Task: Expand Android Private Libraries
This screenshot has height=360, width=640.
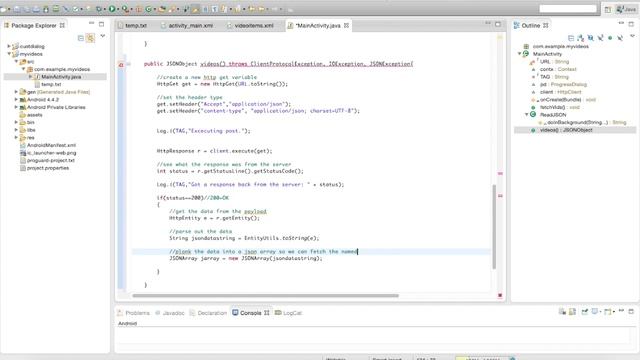Action: pos(16,107)
